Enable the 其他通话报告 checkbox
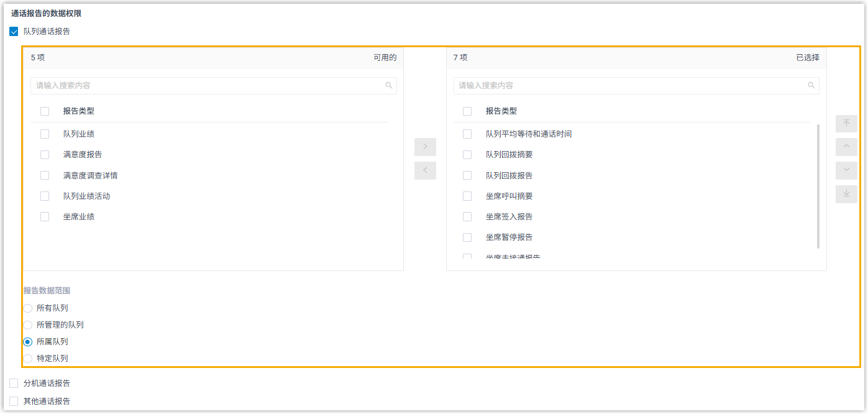This screenshot has width=868, height=414. [14, 402]
